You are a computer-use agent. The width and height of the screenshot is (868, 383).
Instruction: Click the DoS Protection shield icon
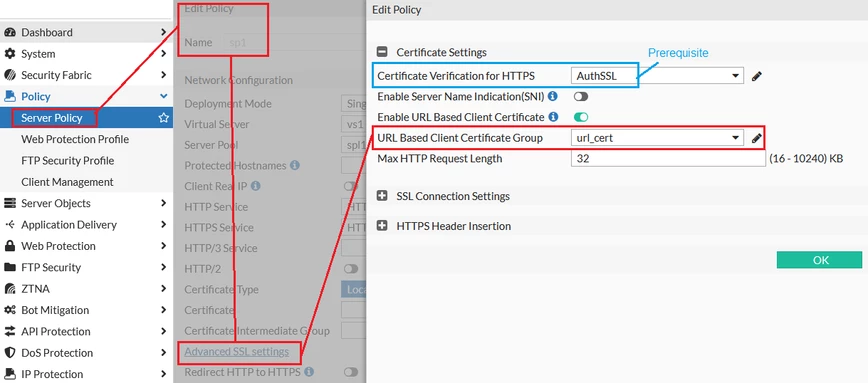(x=10, y=353)
